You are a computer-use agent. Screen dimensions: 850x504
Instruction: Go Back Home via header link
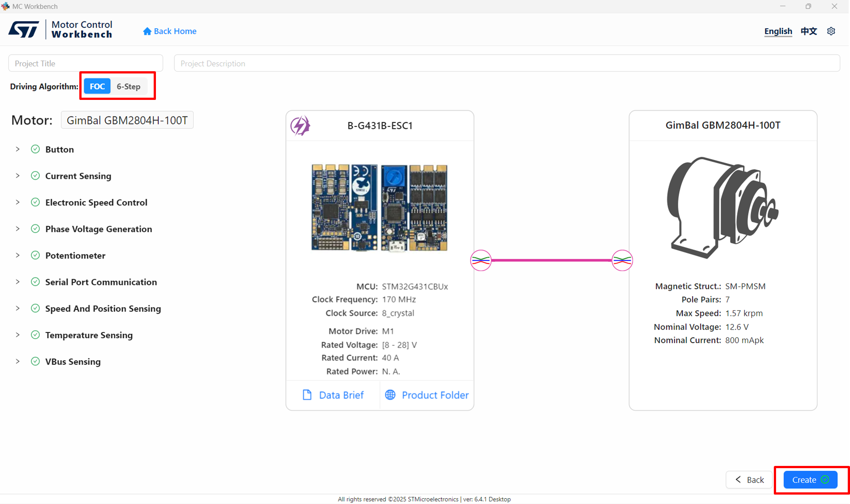point(170,31)
